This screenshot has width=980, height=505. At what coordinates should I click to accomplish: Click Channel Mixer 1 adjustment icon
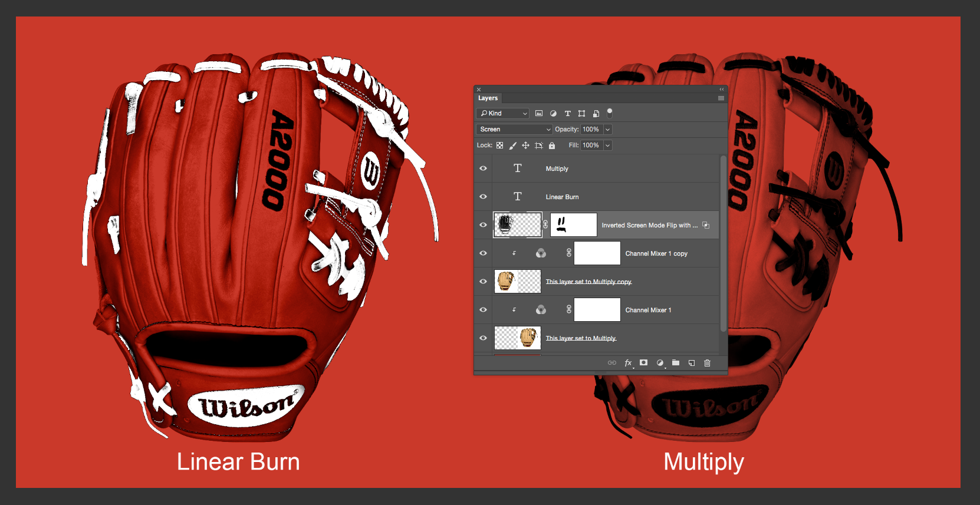[x=541, y=310]
